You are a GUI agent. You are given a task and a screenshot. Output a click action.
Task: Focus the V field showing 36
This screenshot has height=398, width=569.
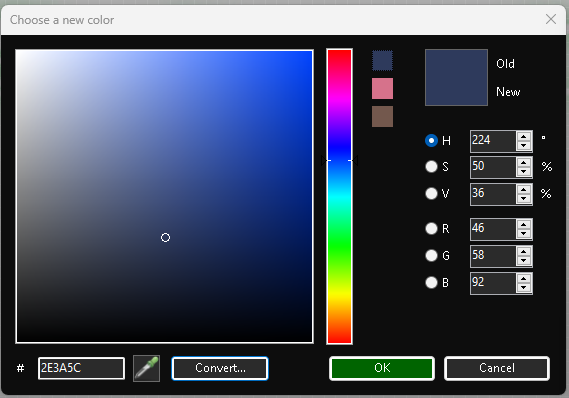[x=493, y=194]
